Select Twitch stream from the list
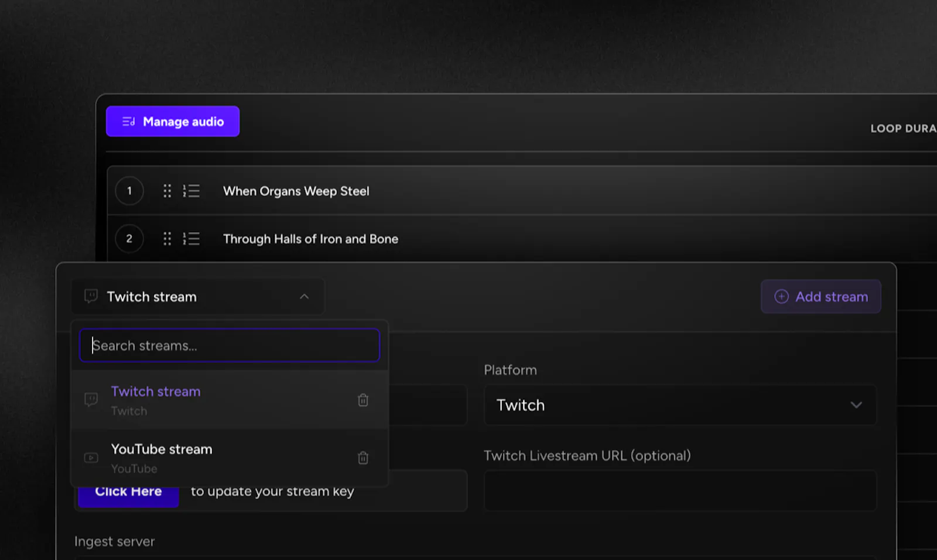The width and height of the screenshot is (937, 560). (230, 400)
